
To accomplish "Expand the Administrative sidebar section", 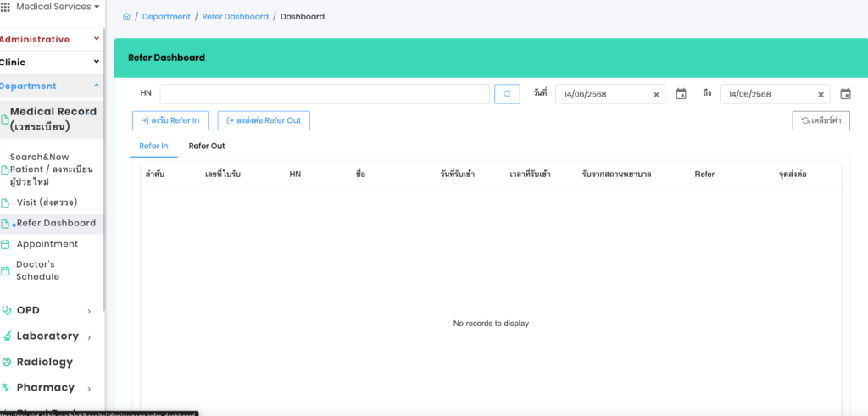I will [96, 39].
